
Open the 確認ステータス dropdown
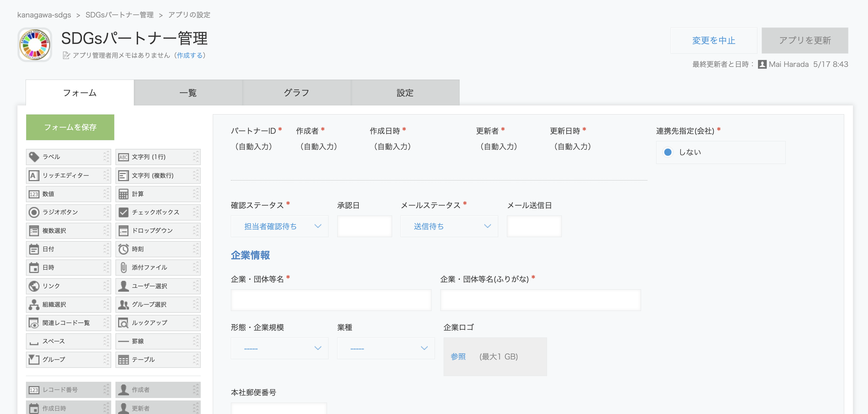[279, 226]
